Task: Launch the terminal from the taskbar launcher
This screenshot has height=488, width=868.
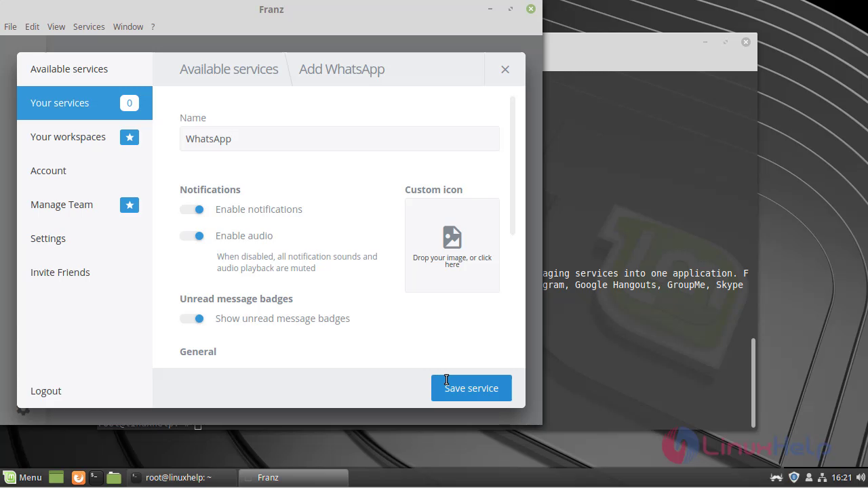Action: 96,477
